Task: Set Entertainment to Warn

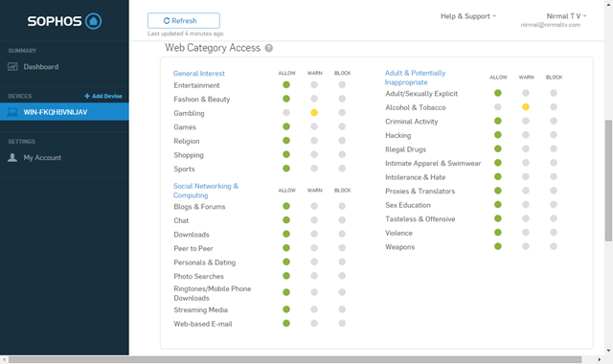Action: pos(314,85)
